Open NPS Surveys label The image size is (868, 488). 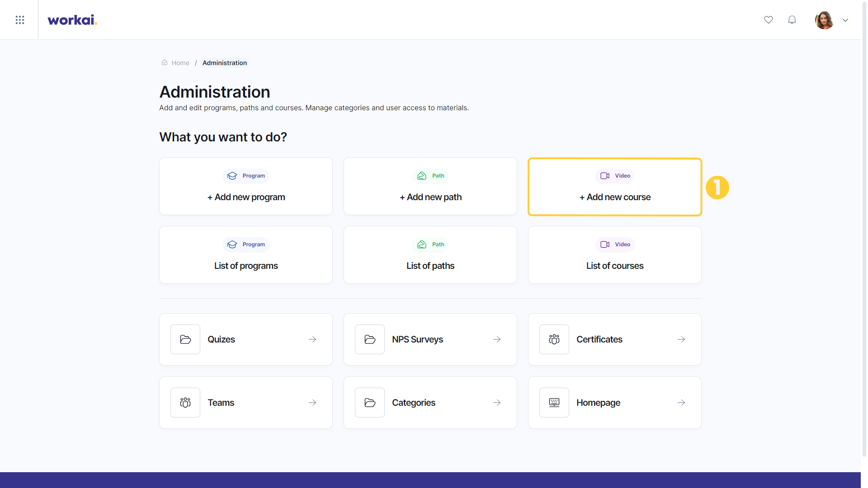point(417,339)
